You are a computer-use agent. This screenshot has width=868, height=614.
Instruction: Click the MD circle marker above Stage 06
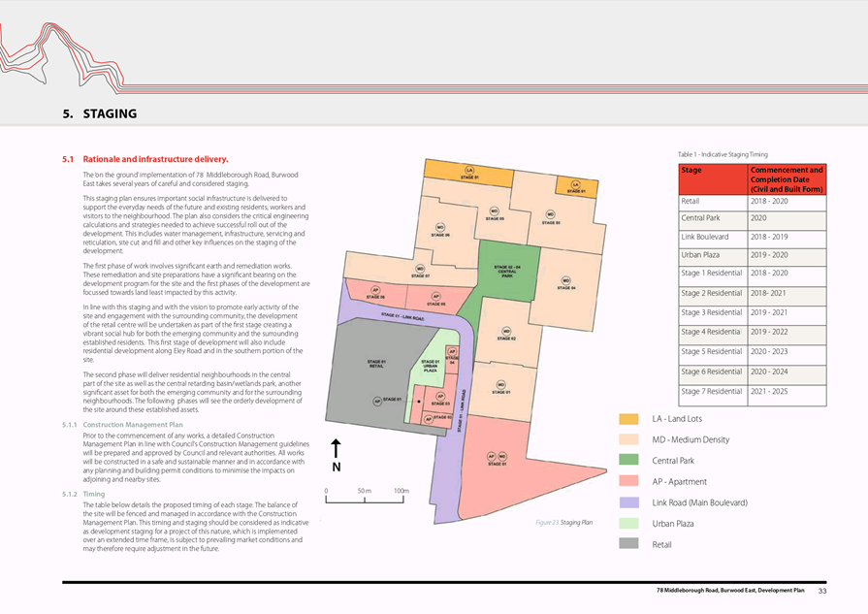(440, 227)
